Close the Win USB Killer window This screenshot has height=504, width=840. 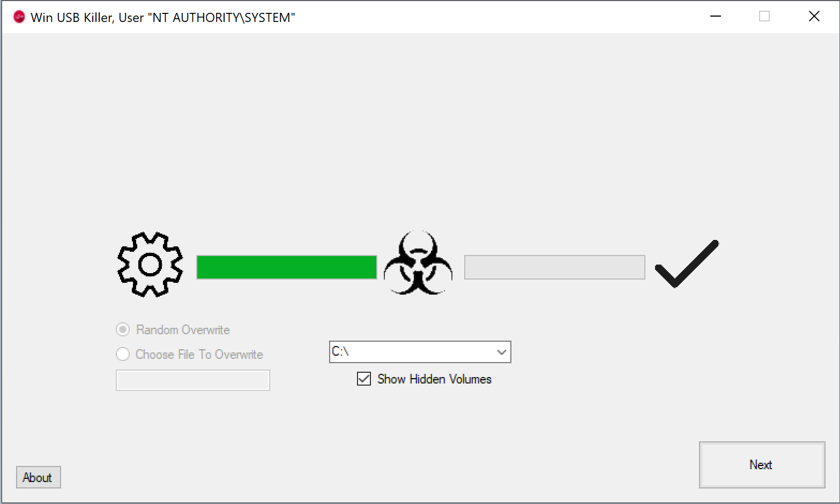(814, 17)
